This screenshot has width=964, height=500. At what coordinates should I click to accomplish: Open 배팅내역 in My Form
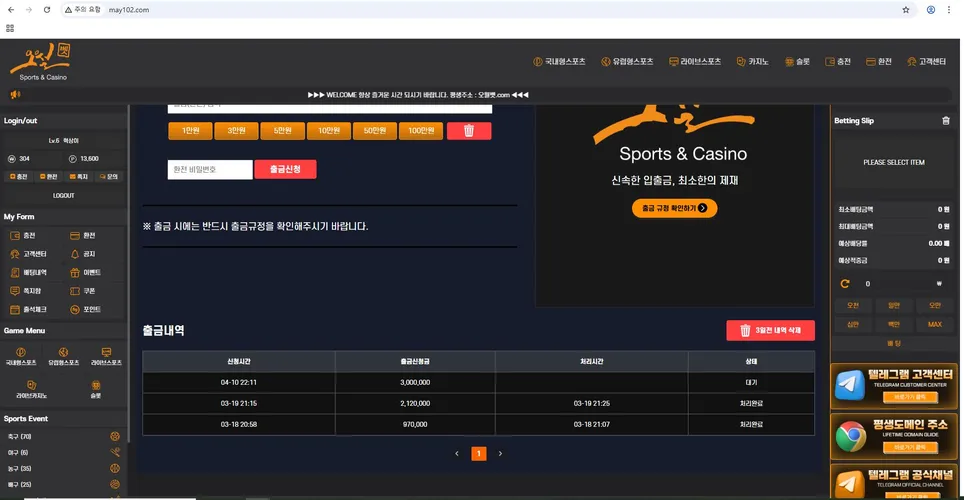click(28, 272)
